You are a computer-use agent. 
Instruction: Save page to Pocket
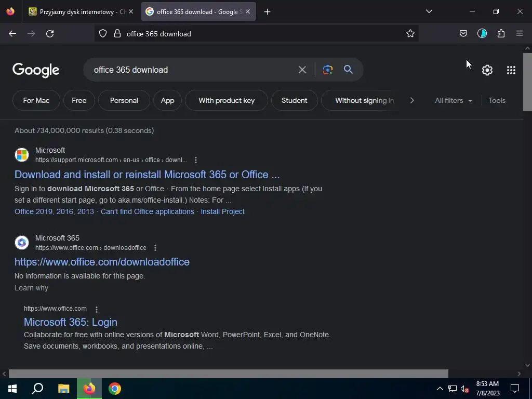[x=463, y=33]
